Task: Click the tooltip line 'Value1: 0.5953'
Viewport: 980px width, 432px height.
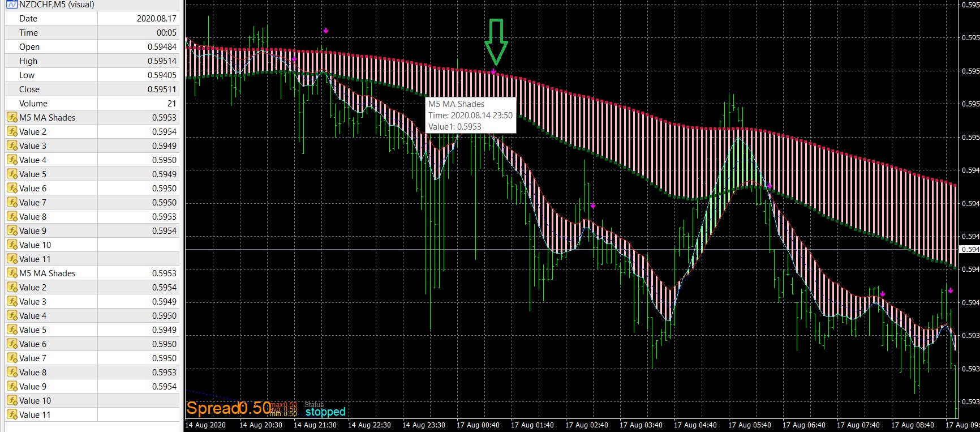Action: click(455, 127)
